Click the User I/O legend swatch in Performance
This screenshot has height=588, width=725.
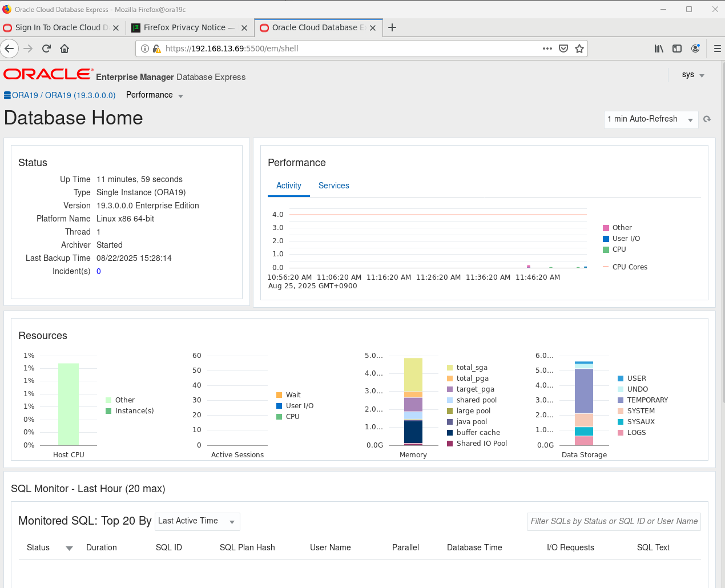pyautogui.click(x=606, y=239)
